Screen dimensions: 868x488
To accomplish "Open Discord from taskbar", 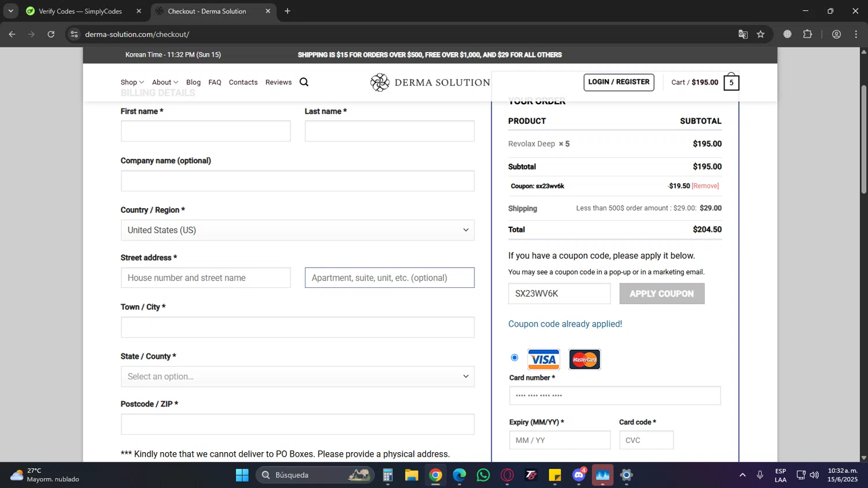I will click(x=579, y=475).
